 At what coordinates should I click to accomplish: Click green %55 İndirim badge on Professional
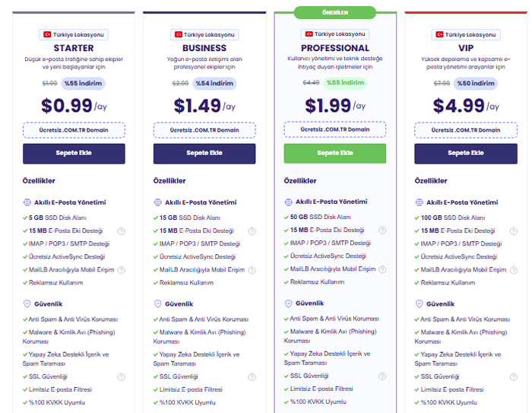coord(345,83)
